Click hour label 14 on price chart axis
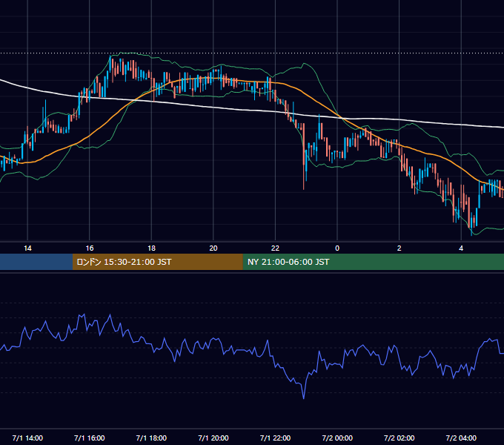This screenshot has width=504, height=445. pyautogui.click(x=27, y=248)
